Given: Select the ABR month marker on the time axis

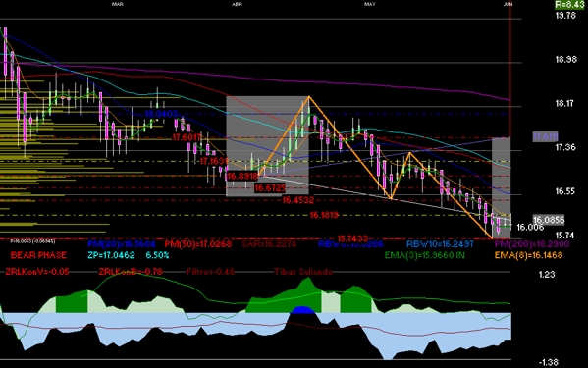Looking at the screenshot, I should click(x=237, y=4).
